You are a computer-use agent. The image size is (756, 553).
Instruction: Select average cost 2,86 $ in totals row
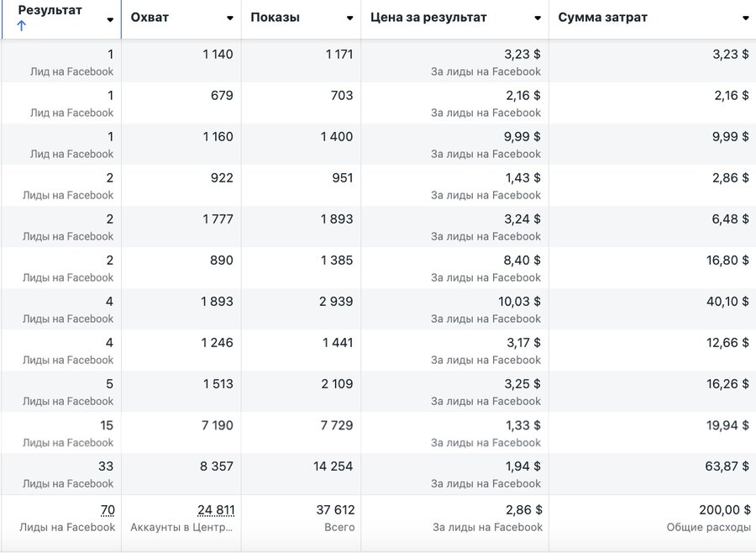click(524, 510)
